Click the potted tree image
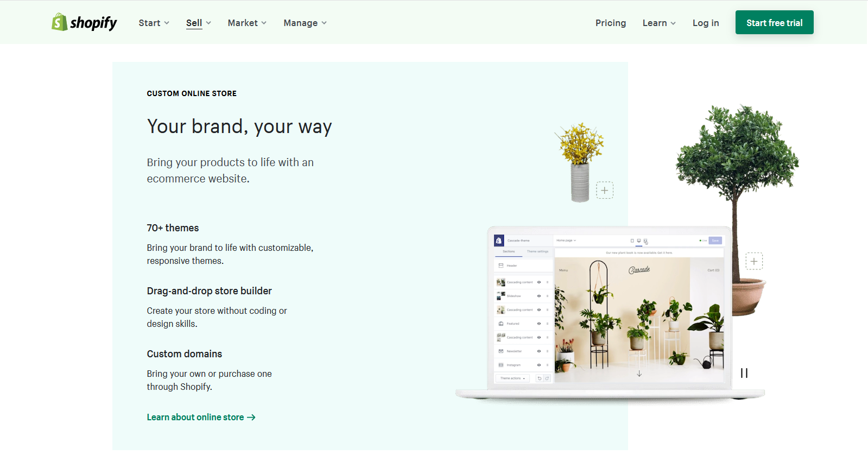Image resolution: width=868 pixels, height=461 pixels. [738, 211]
